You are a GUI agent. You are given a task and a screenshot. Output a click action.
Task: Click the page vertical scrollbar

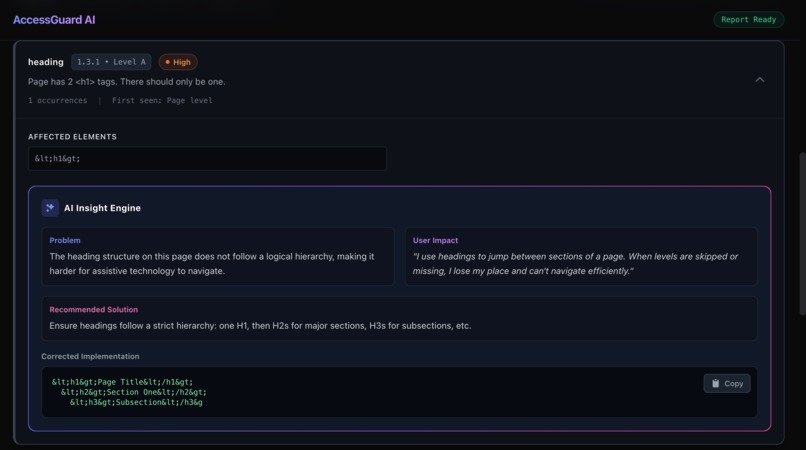point(802,234)
